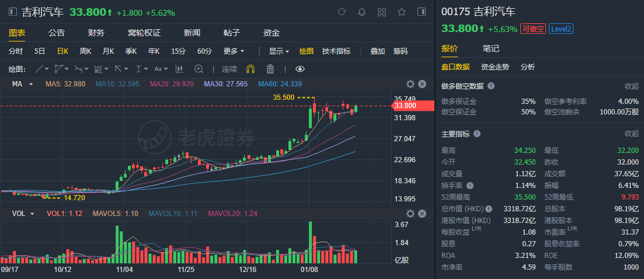This screenshot has height=279, width=644.
Task: Select the 资金走势 sub-tab
Action: [x=495, y=67]
